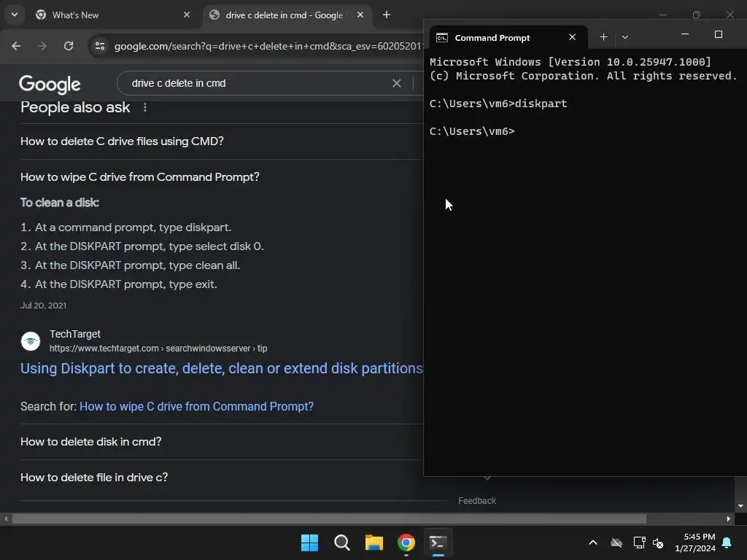
Task: Open a new Chrome tab
Action: [387, 15]
